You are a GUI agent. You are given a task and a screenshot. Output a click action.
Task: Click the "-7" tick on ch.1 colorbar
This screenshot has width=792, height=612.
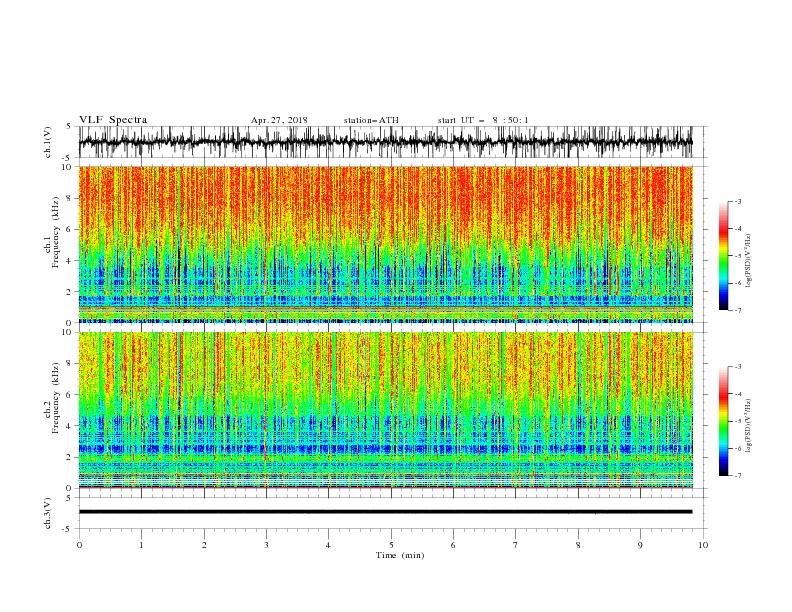click(737, 310)
